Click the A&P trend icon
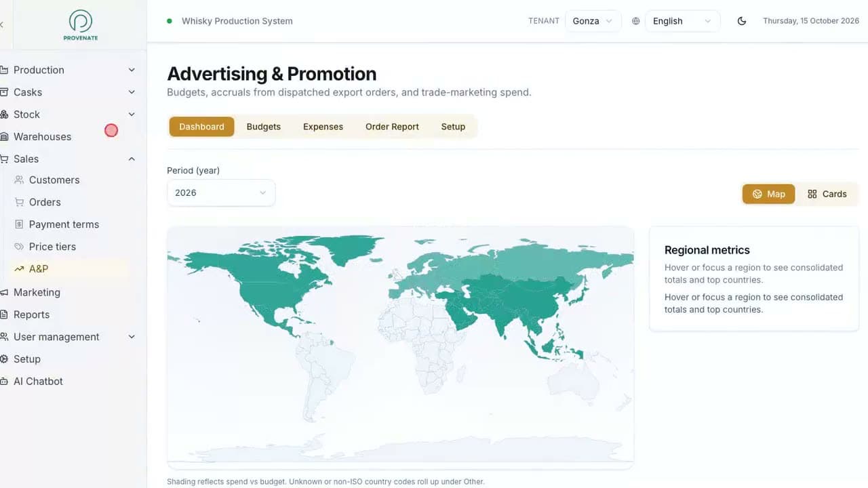Screen dimensions: 868x488 (19, 269)
